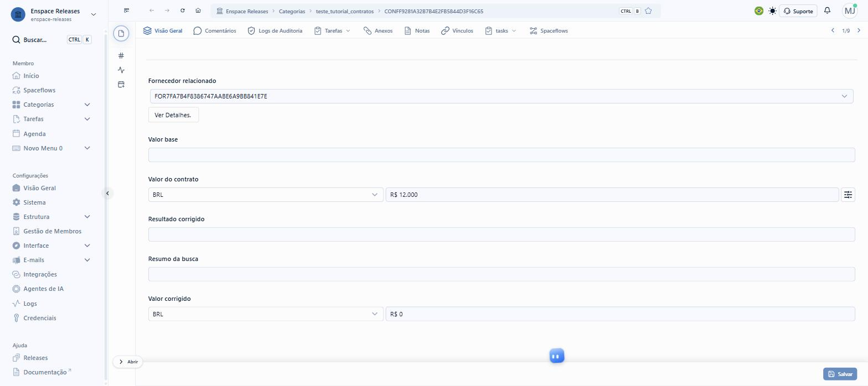This screenshot has width=868, height=386.
Task: Expand the Novo Menu 0 chevron
Action: pyautogui.click(x=87, y=148)
